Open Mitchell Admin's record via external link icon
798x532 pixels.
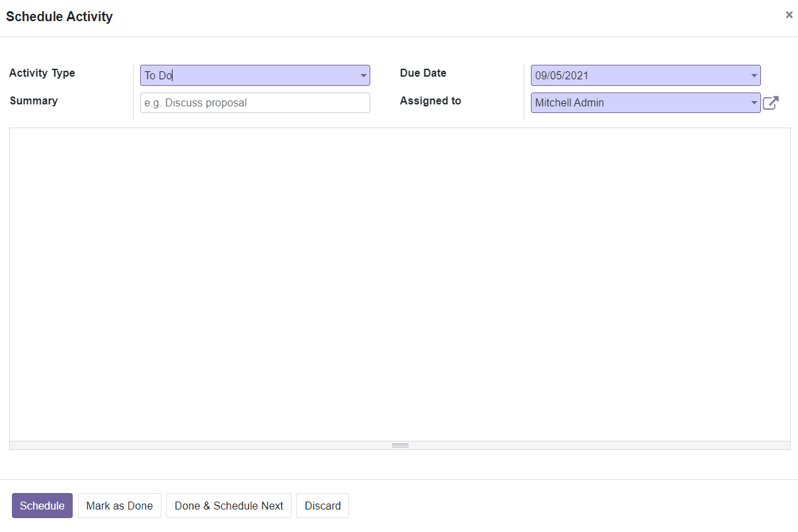pos(770,102)
